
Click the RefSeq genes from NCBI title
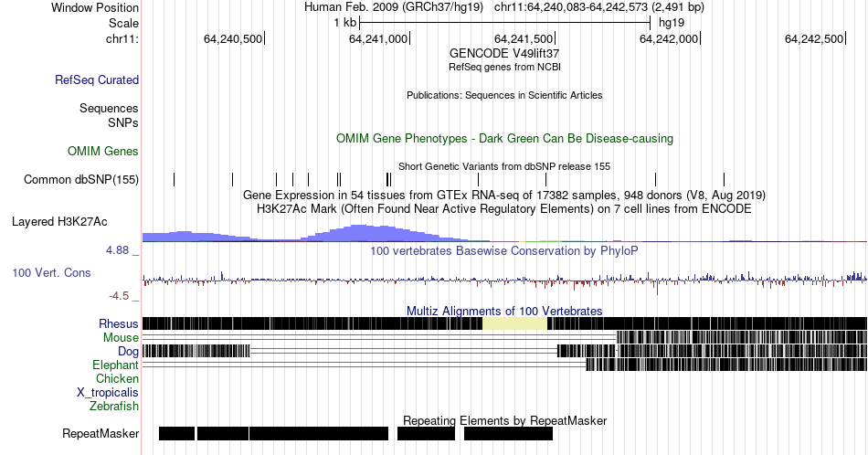[504, 67]
